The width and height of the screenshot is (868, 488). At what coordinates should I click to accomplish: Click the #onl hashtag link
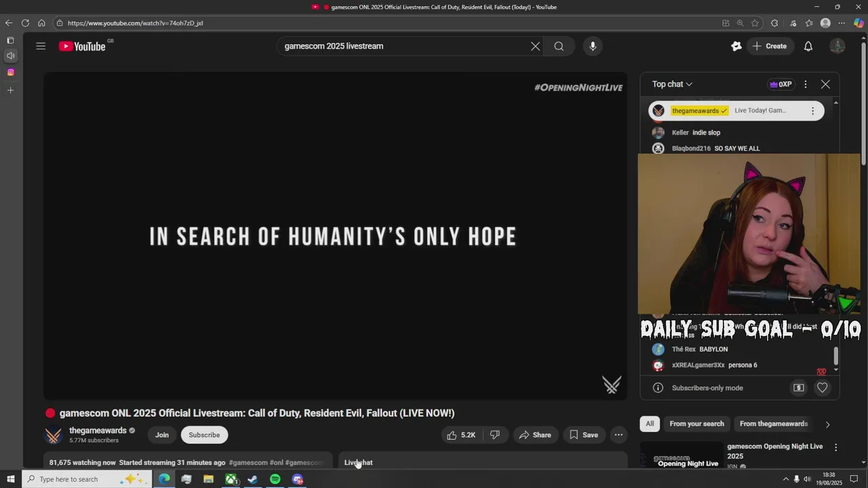(x=277, y=463)
